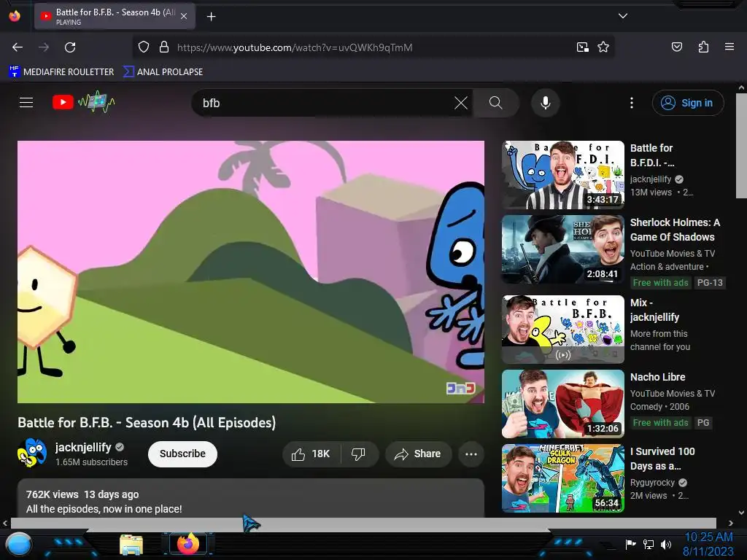Click the browser back arrow
This screenshot has height=560, width=747.
[18, 47]
